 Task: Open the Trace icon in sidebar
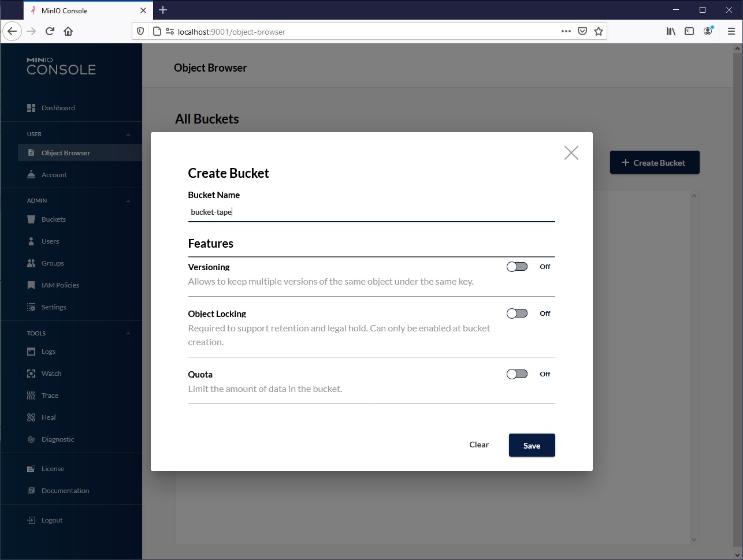31,395
